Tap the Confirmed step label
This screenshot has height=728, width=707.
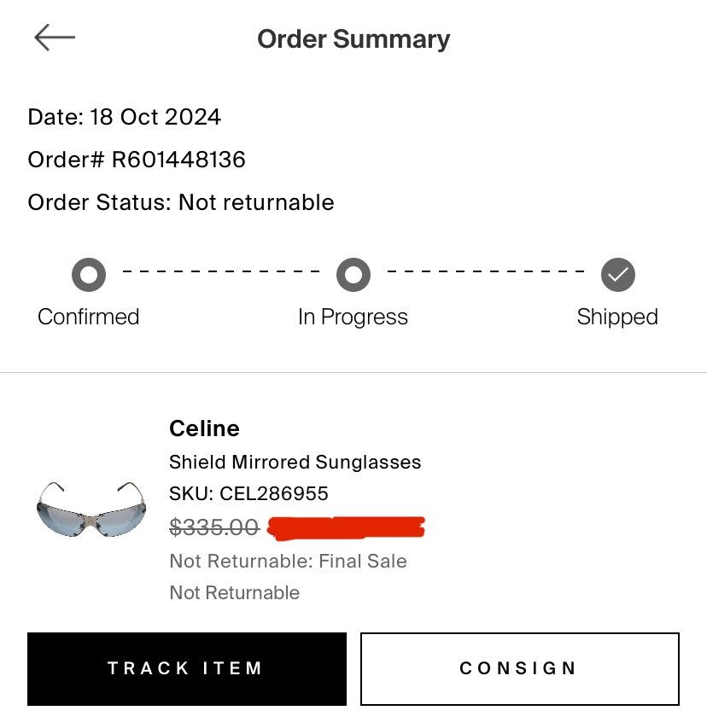tap(88, 317)
